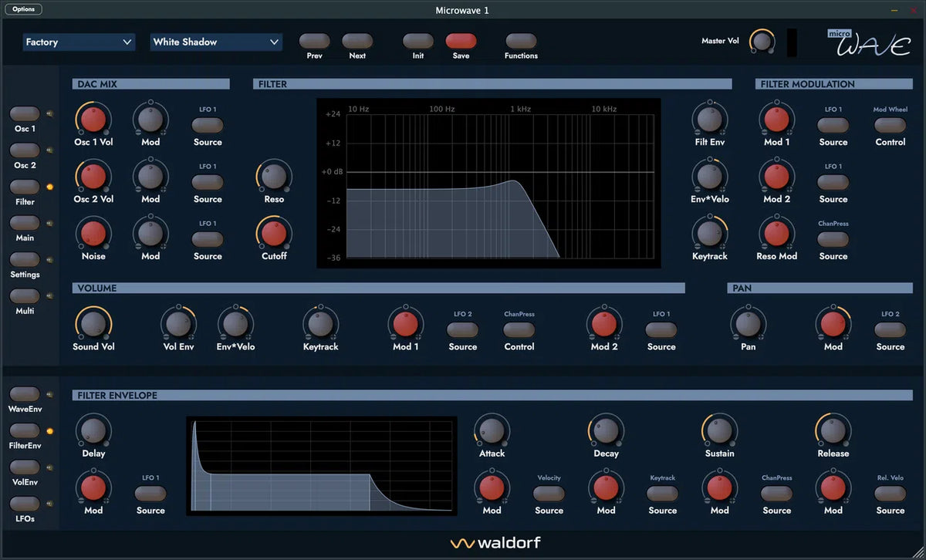The image size is (926, 560).
Task: Click the Pan knob
Action: tap(748, 324)
